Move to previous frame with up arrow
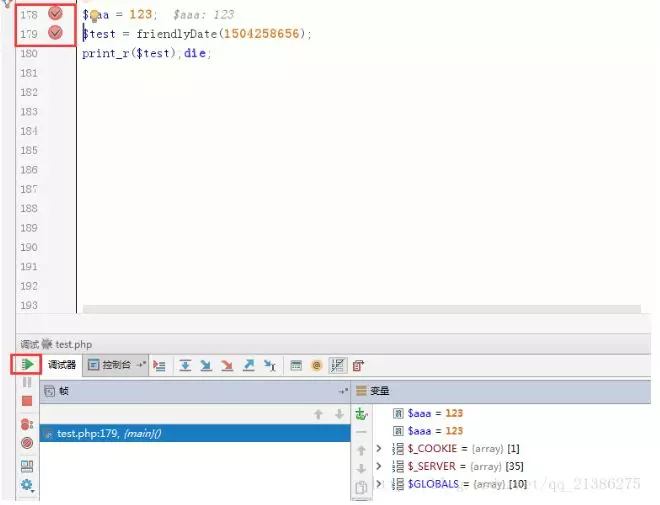 coord(318,414)
